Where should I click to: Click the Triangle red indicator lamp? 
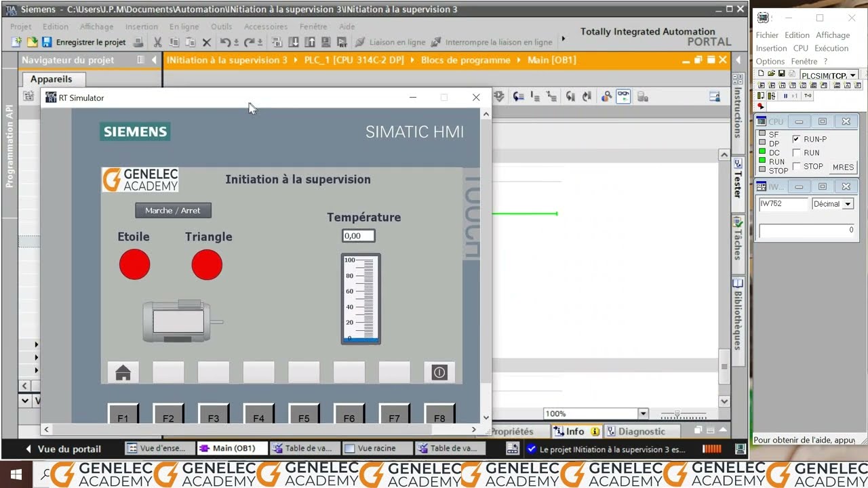click(x=207, y=264)
